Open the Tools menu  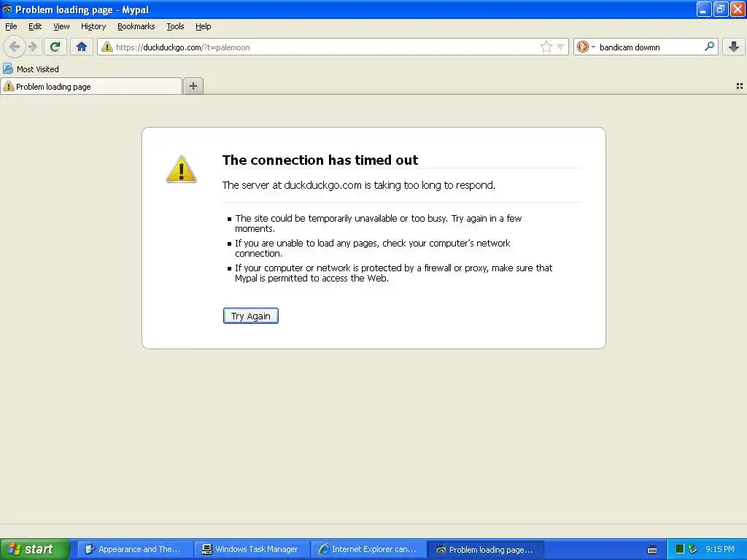tap(175, 26)
